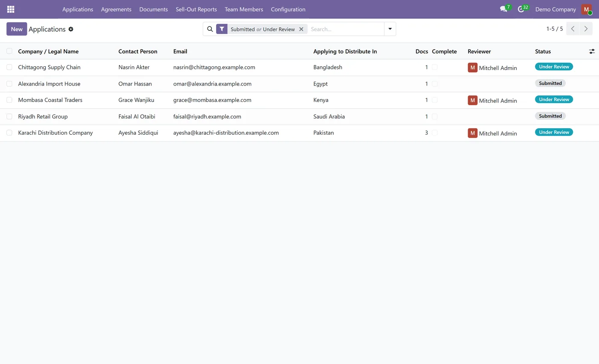Toggle Complete checkbox for Chittagong Supply Chain
This screenshot has height=364, width=599.
435,67
